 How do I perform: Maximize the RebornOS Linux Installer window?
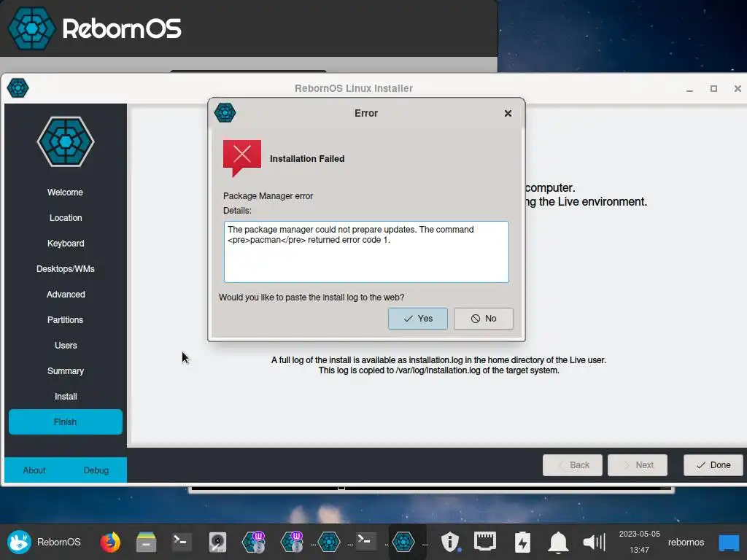point(713,88)
